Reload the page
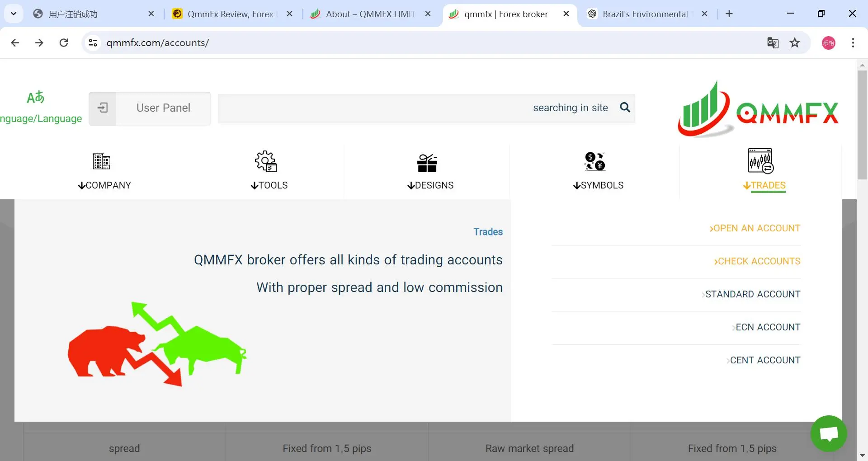The width and height of the screenshot is (868, 461). 64,43
